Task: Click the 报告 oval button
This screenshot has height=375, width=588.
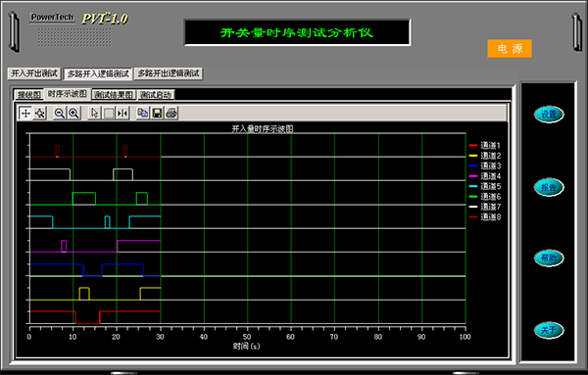Action: [549, 187]
